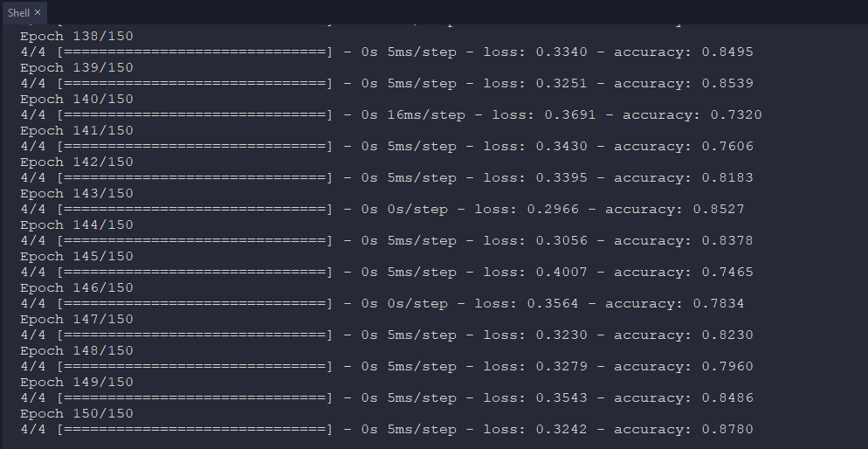Click the accuracy value 0.8527

(x=719, y=210)
